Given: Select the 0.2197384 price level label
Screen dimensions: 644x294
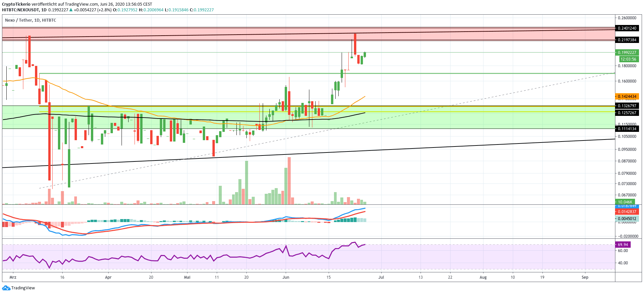Looking at the screenshot, I should click(627, 40).
